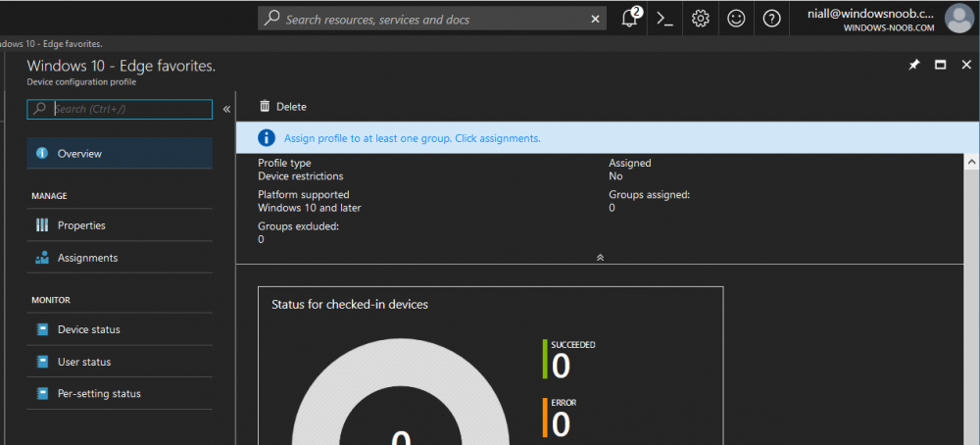Send feedback via smiley icon
The image size is (980, 445).
click(x=736, y=19)
